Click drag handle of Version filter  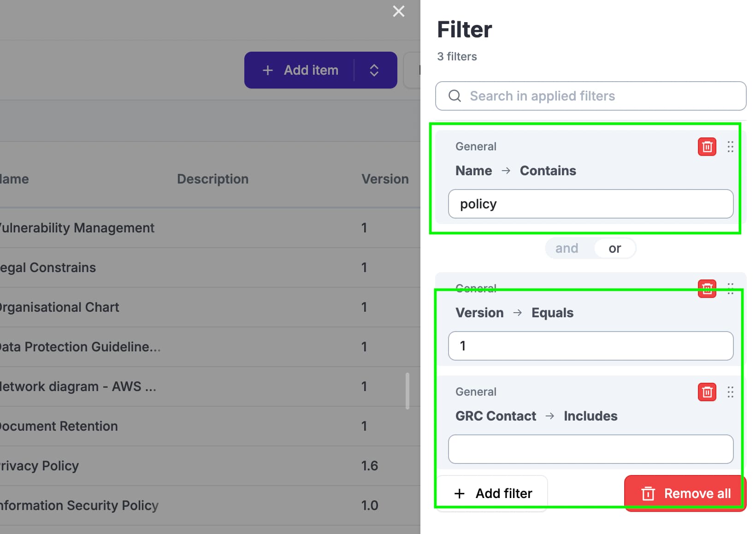pos(730,289)
